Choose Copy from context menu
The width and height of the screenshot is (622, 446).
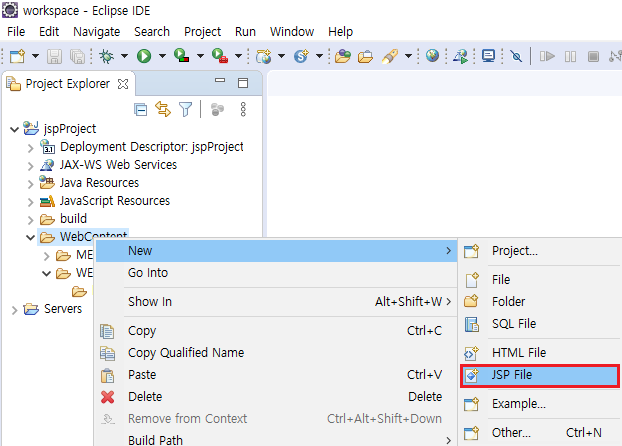point(276,331)
